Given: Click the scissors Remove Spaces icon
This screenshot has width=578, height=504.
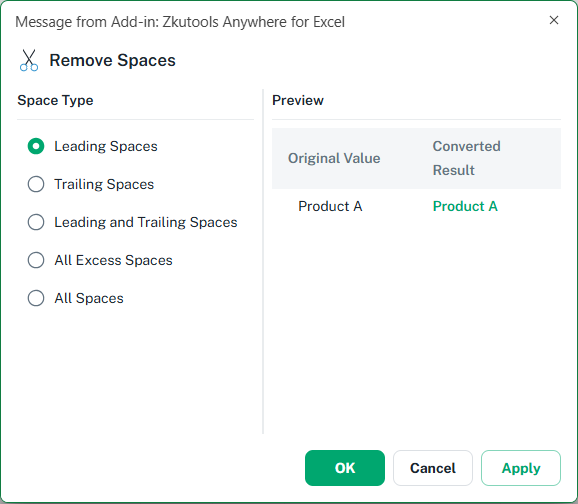Looking at the screenshot, I should point(29,60).
